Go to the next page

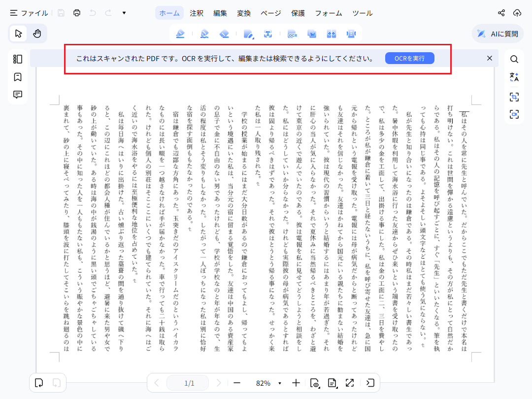pyautogui.click(x=219, y=383)
